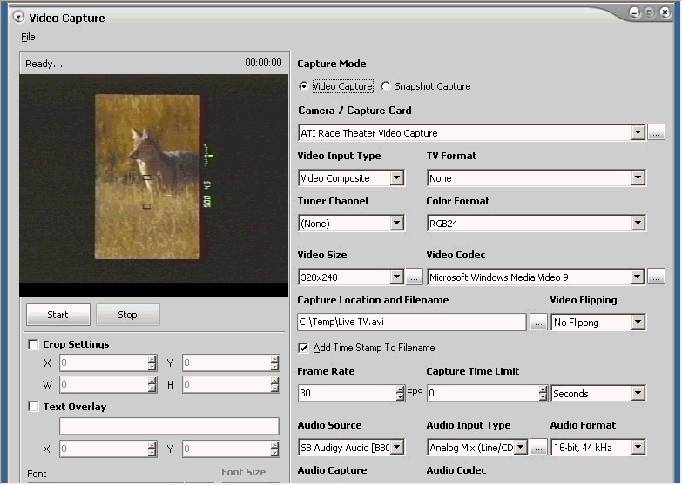Enable Crop Settings checkbox
Screen dimensions: 682x485
[x=34, y=345]
